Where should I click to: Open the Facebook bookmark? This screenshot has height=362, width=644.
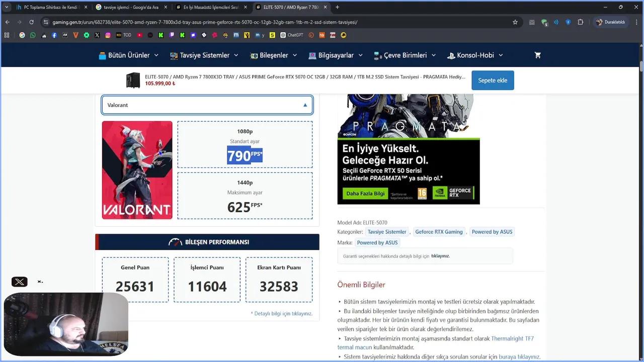point(54,35)
